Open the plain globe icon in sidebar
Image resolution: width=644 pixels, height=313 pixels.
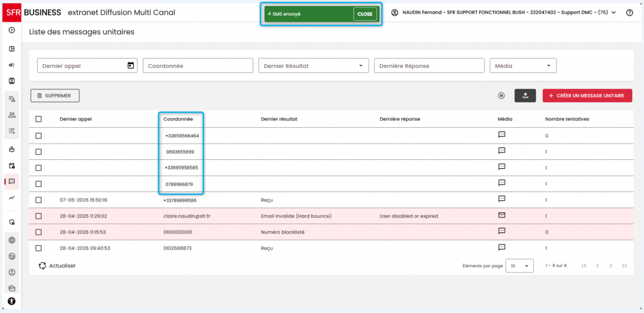(x=12, y=240)
